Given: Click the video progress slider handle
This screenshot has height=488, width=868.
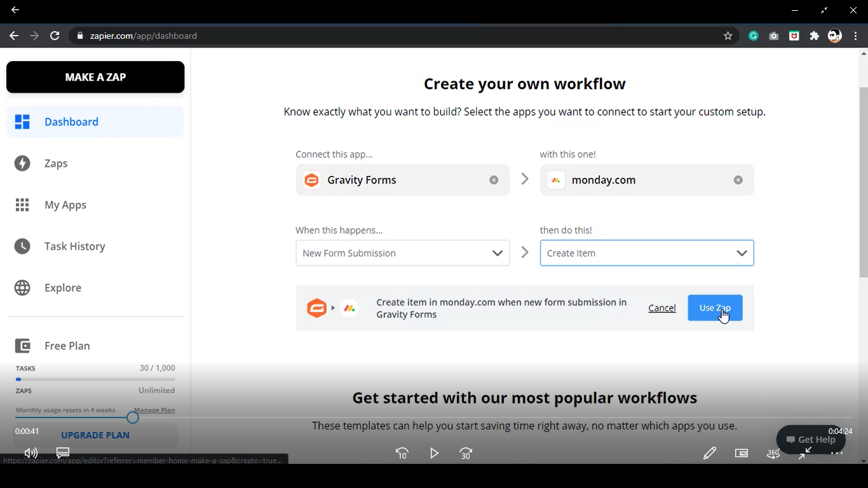Looking at the screenshot, I should click(x=132, y=417).
